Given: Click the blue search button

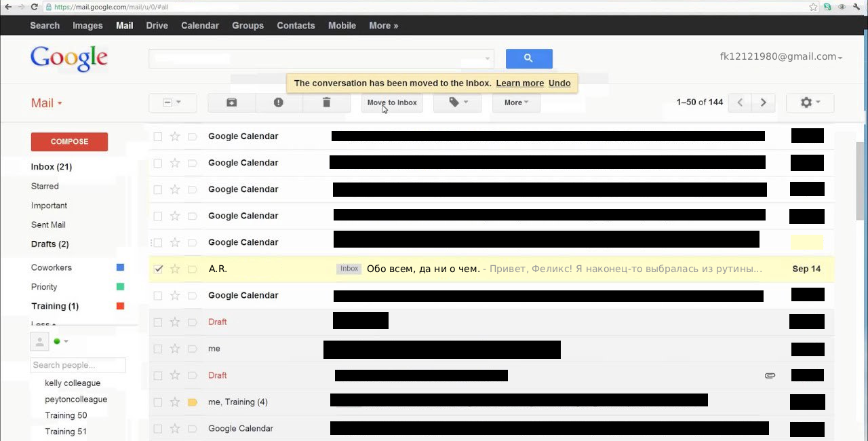Looking at the screenshot, I should coord(529,58).
